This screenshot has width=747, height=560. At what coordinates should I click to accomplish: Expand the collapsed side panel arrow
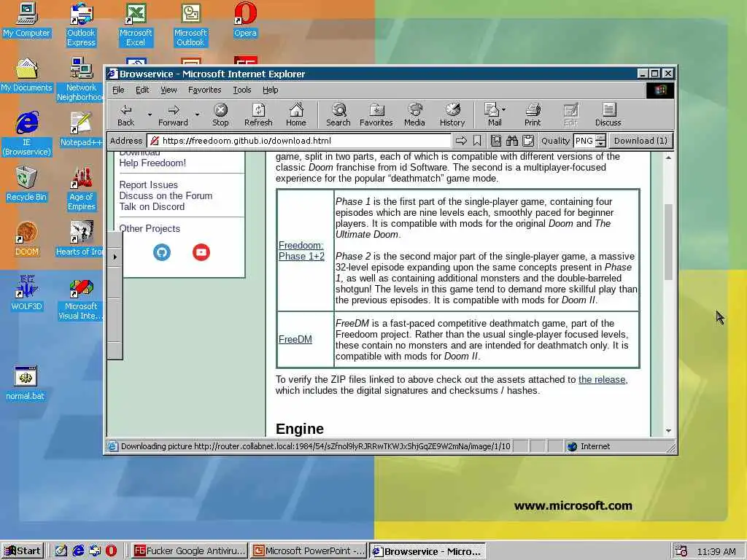(115, 257)
